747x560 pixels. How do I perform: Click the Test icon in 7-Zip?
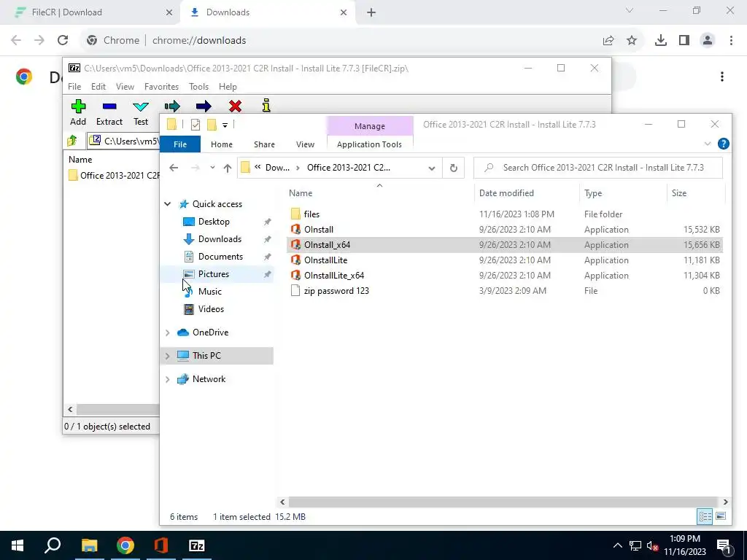[141, 106]
